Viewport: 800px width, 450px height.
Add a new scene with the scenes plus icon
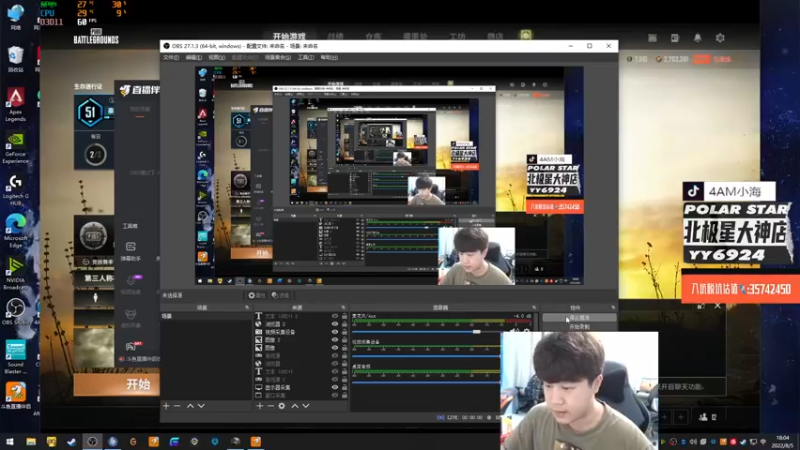click(166, 406)
